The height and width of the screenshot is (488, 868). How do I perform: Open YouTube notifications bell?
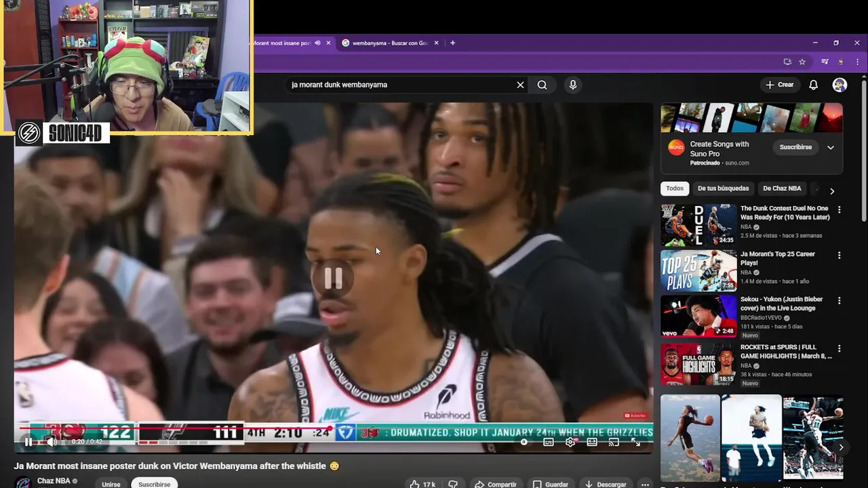point(813,85)
